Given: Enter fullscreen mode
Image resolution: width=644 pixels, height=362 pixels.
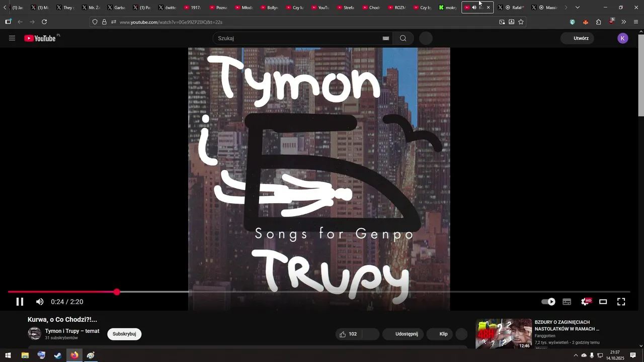Looking at the screenshot, I should 621,302.
